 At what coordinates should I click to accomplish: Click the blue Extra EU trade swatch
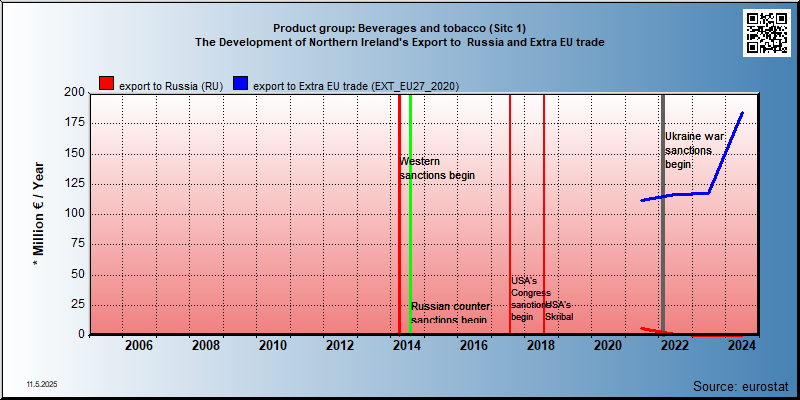point(241,83)
